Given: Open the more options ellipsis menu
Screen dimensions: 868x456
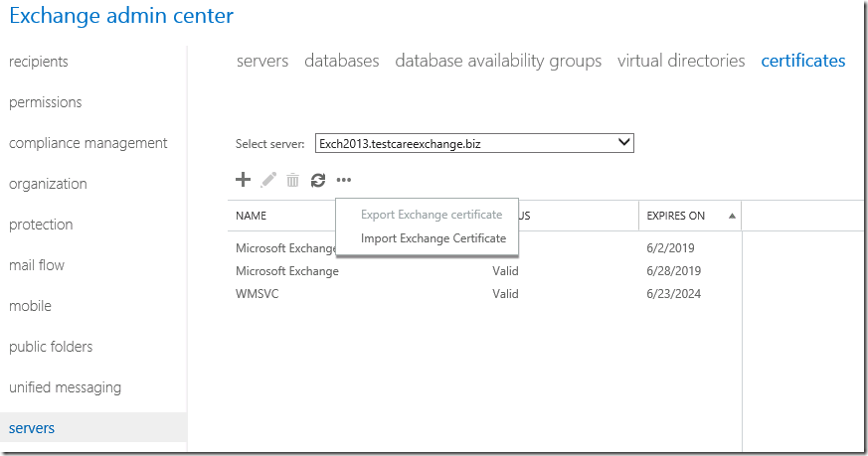Looking at the screenshot, I should [x=344, y=180].
